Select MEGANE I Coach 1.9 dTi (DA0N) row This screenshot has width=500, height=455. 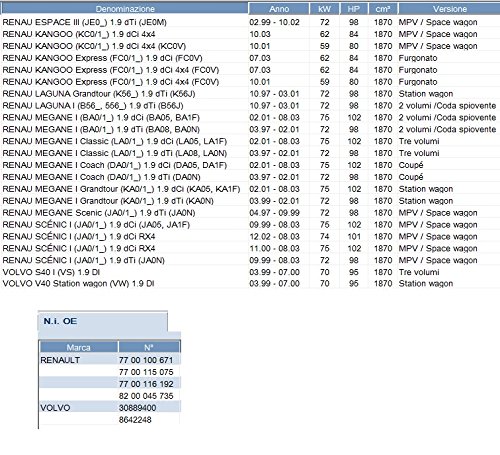click(x=250, y=177)
